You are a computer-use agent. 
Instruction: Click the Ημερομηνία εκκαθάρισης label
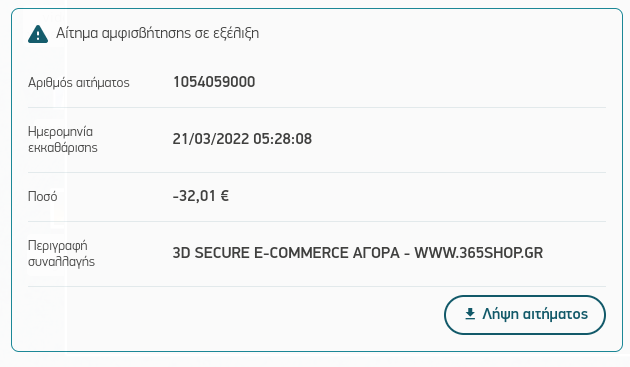pyautogui.click(x=63, y=139)
